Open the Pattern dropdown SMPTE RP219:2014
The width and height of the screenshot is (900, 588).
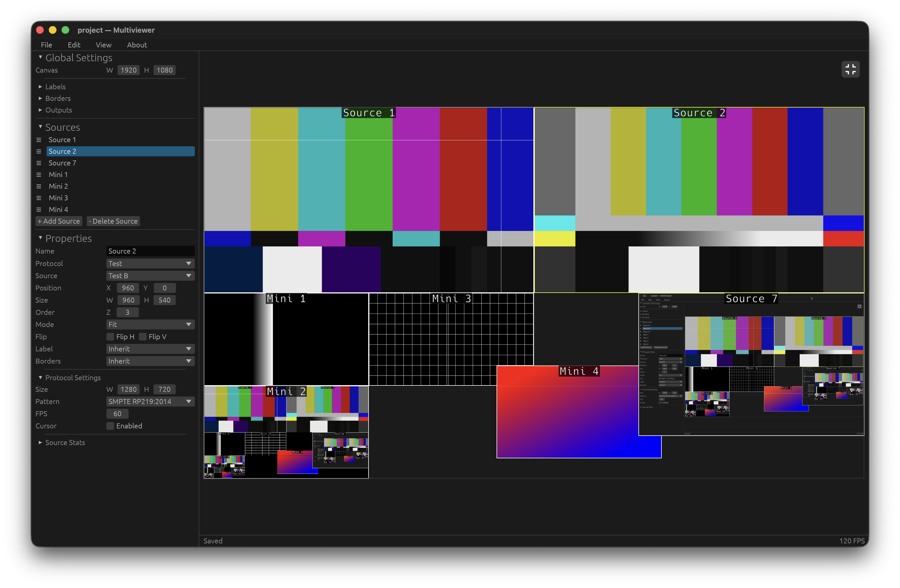coord(150,402)
